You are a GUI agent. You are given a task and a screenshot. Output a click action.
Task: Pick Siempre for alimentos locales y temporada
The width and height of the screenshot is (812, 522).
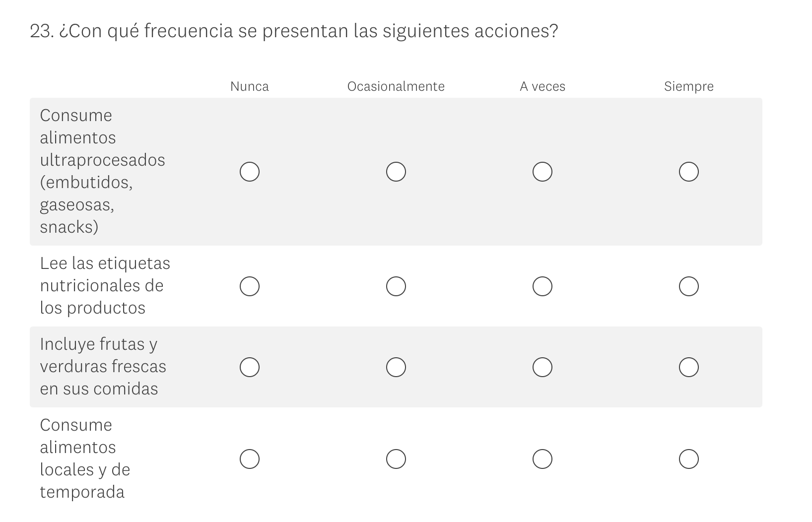click(689, 459)
